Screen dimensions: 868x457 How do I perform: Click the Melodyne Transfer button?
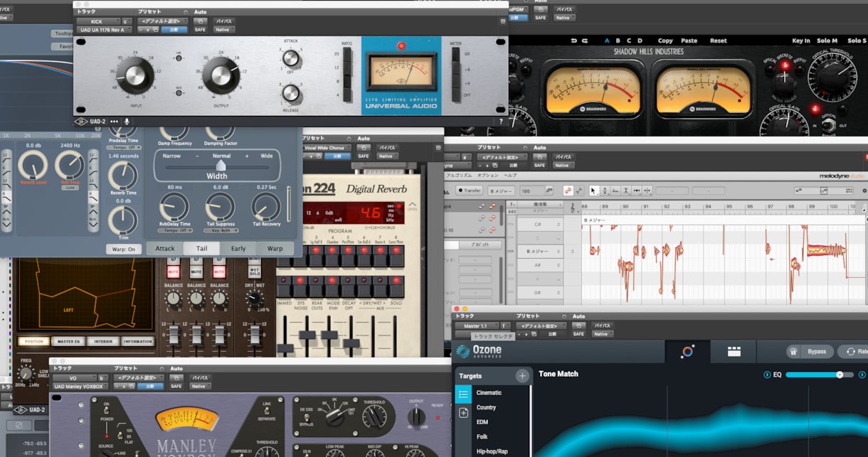click(x=469, y=190)
